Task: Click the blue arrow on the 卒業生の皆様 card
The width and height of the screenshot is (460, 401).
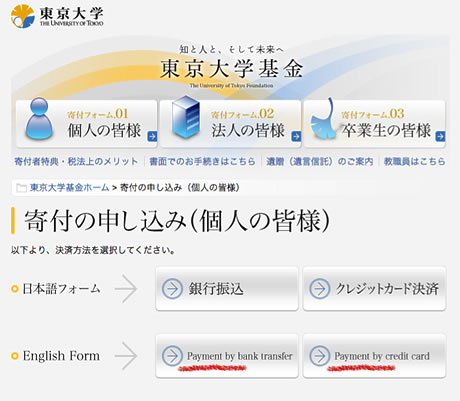Action: [x=440, y=136]
